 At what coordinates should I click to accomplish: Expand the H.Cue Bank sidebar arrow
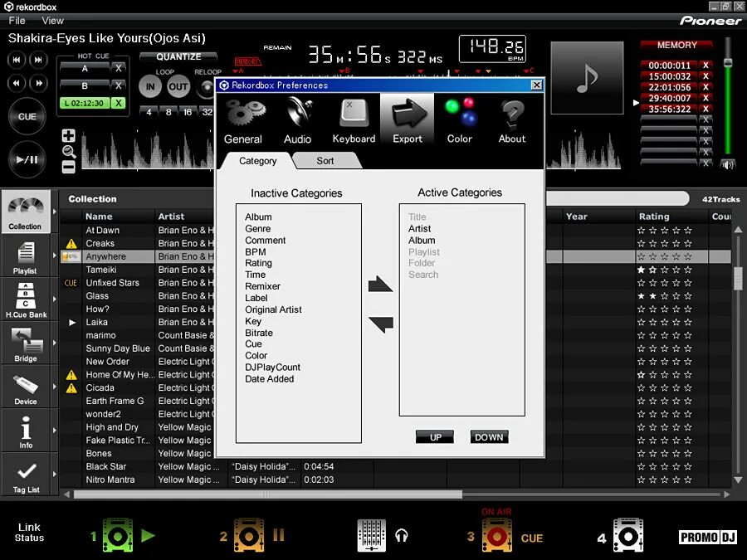pyautogui.click(x=54, y=299)
